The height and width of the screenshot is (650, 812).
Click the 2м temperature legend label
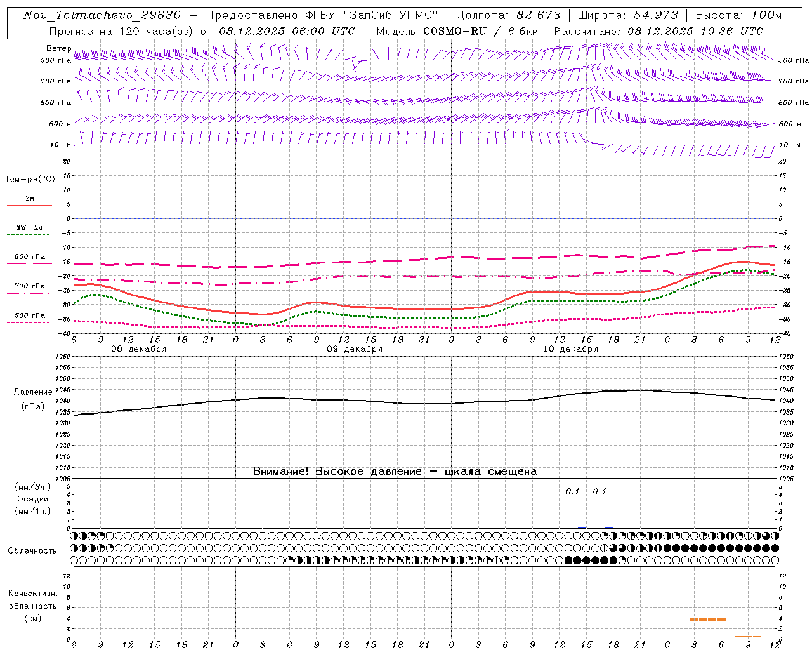30,198
